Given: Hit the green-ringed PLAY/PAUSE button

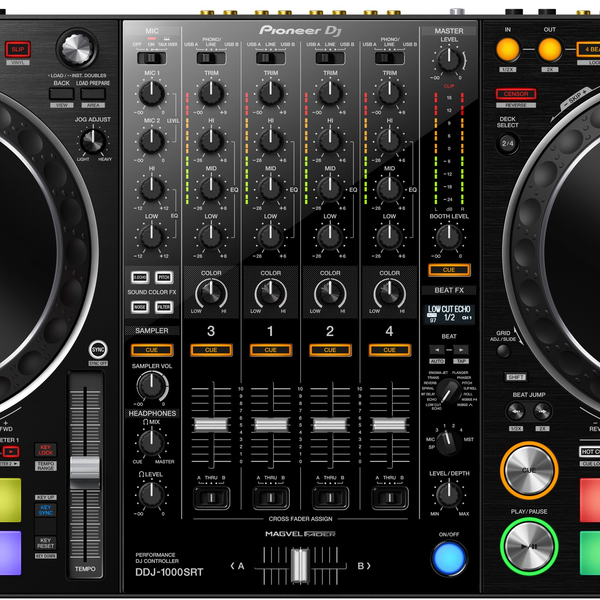Looking at the screenshot, I should (529, 546).
